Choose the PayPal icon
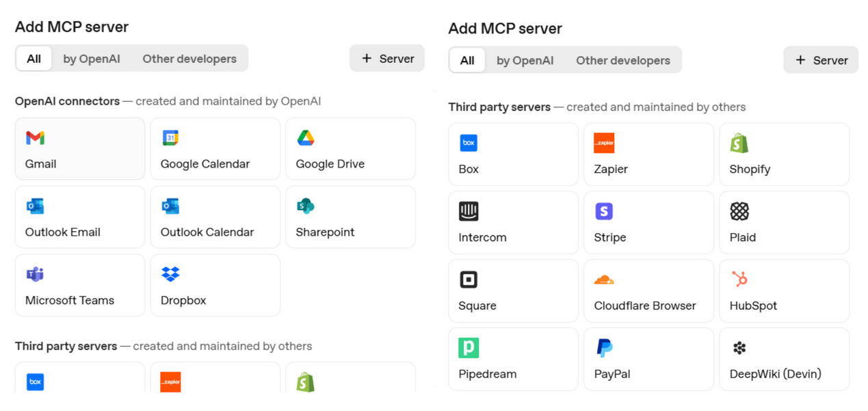This screenshot has height=411, width=868. click(604, 347)
